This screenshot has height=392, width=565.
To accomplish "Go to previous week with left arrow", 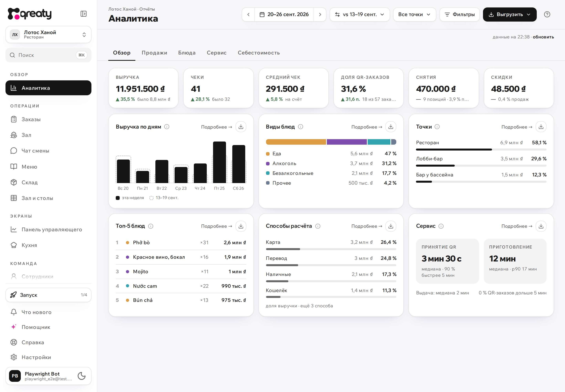I will (248, 15).
